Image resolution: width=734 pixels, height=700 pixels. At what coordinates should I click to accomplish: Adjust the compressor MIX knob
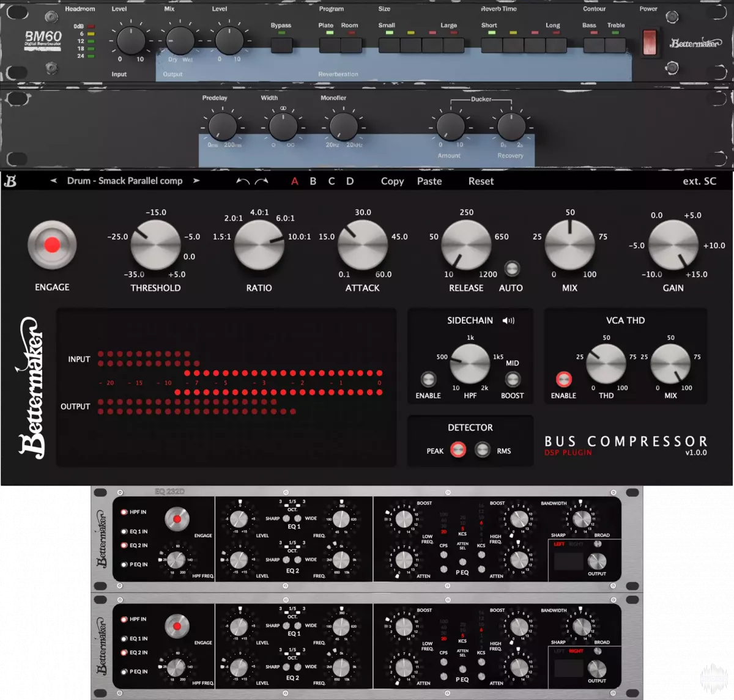(569, 245)
